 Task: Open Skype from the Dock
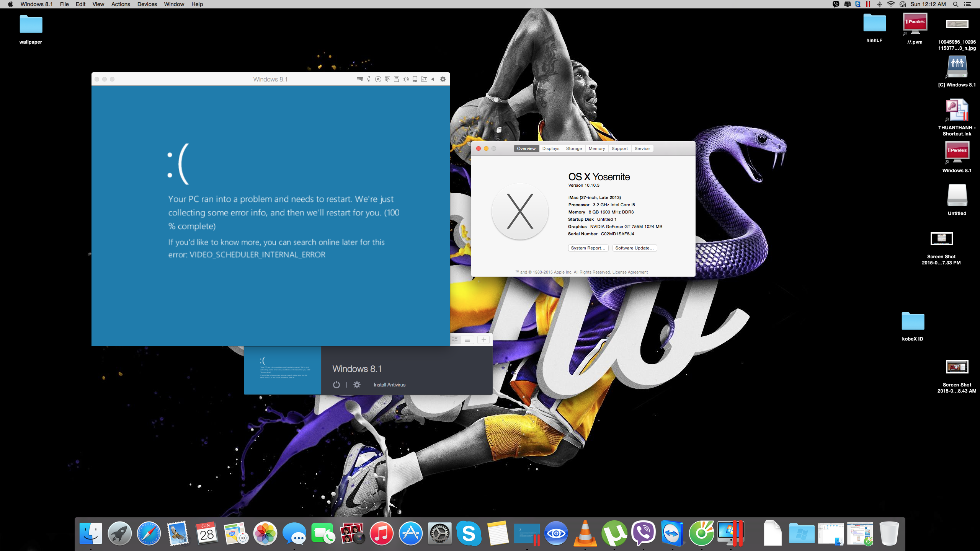[469, 533]
